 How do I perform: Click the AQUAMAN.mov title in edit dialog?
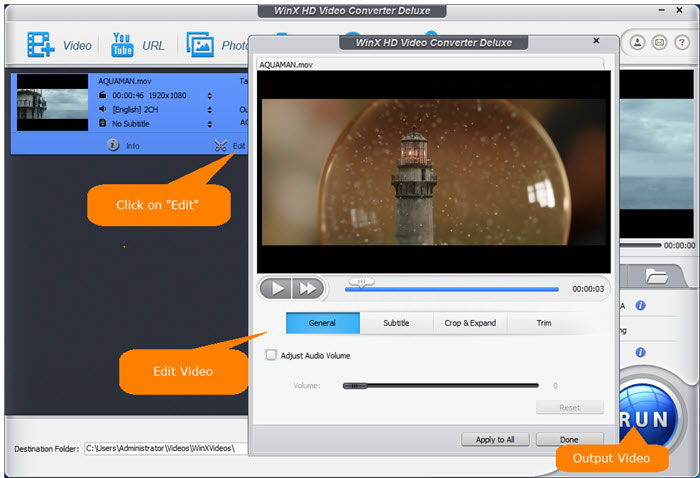coord(286,65)
